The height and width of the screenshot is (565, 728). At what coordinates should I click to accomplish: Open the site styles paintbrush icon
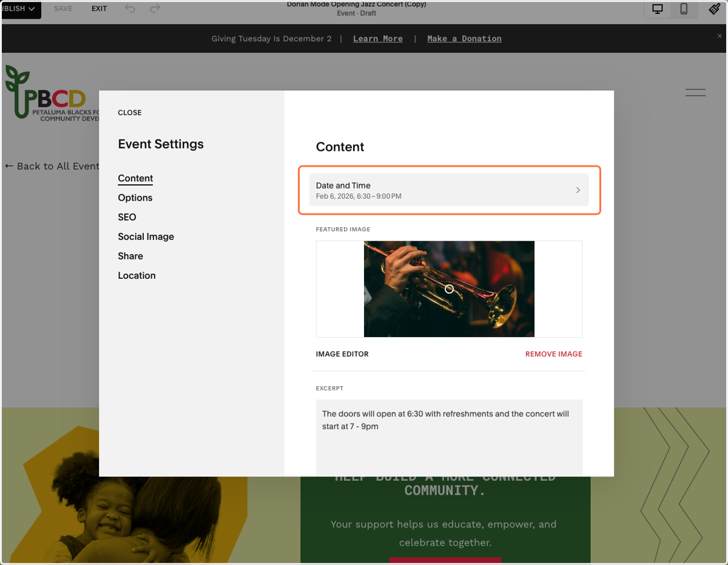click(715, 9)
